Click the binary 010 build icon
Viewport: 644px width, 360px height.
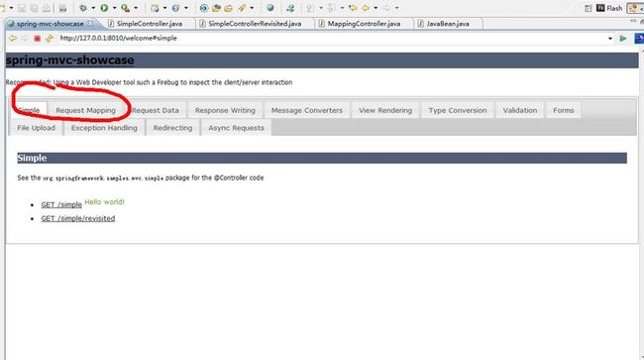62,8
